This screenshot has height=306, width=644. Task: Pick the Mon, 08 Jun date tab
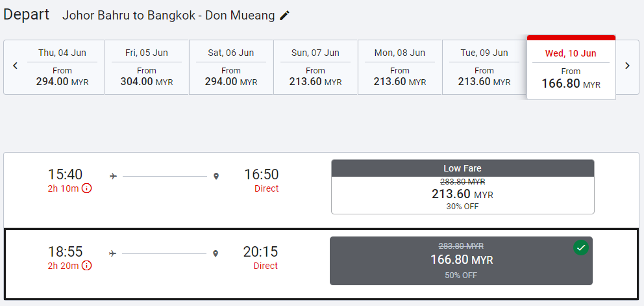[x=400, y=67]
